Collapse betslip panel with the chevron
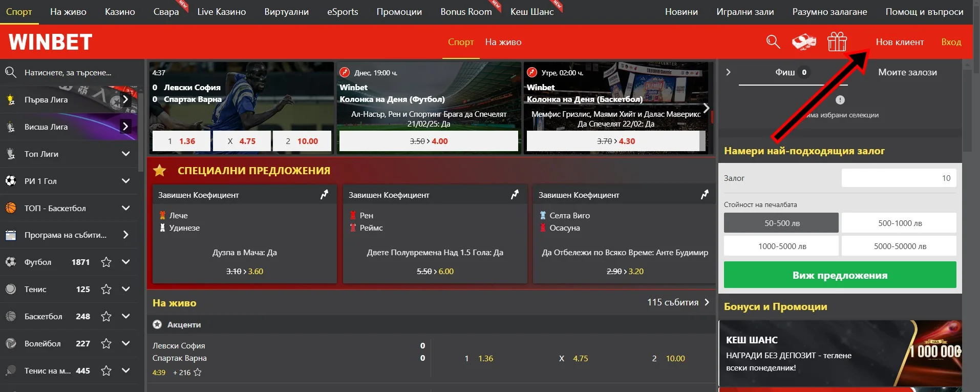This screenshot has width=980, height=392. click(728, 72)
